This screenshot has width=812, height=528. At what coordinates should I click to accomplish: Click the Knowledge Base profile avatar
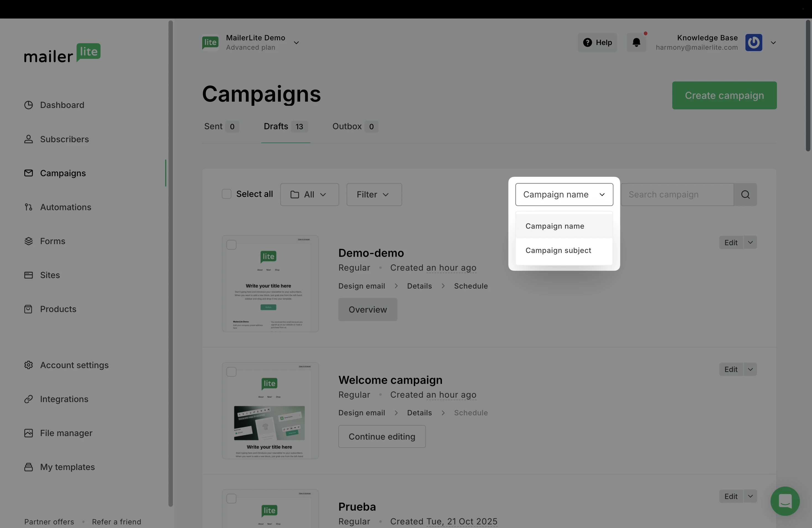(x=754, y=43)
